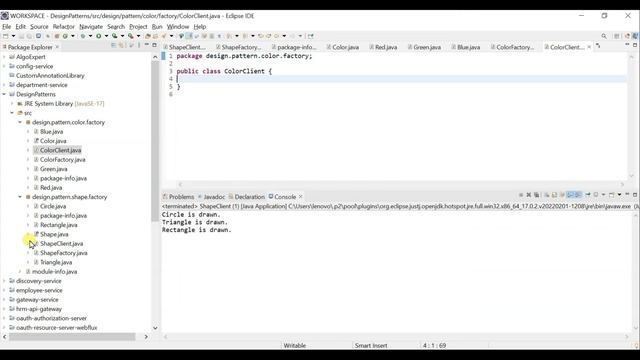Click the Debug bug icon in toolbar
640x360 pixels.
coord(83,36)
